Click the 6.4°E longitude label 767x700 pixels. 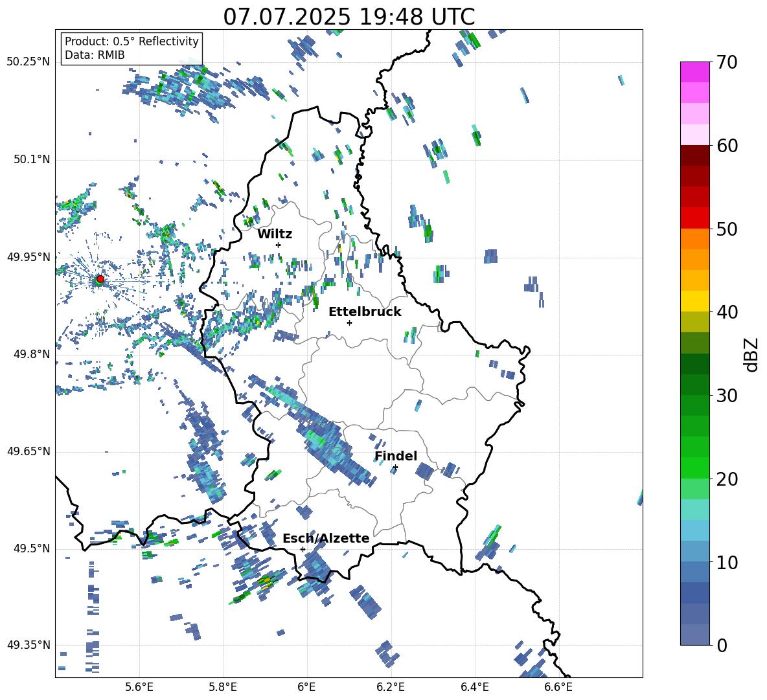pos(474,687)
